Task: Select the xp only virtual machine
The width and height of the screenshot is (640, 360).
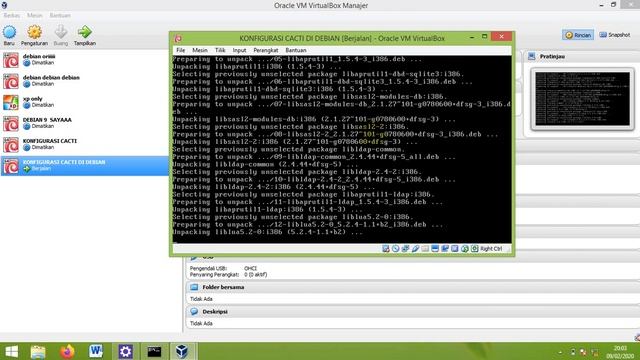Action: point(85,102)
